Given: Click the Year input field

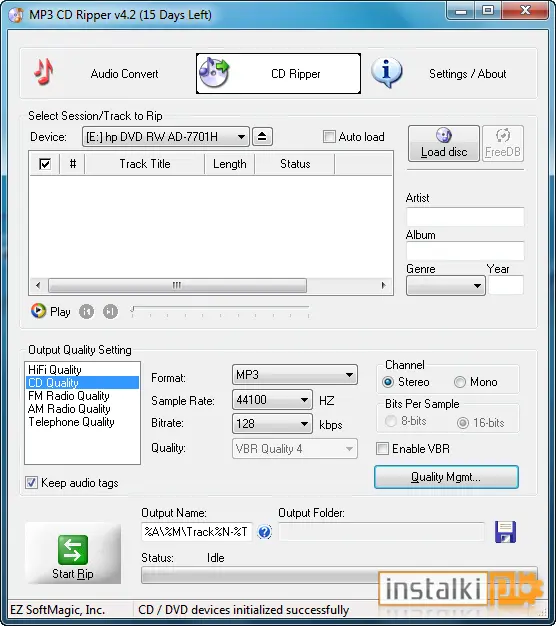Looking at the screenshot, I should point(506,285).
